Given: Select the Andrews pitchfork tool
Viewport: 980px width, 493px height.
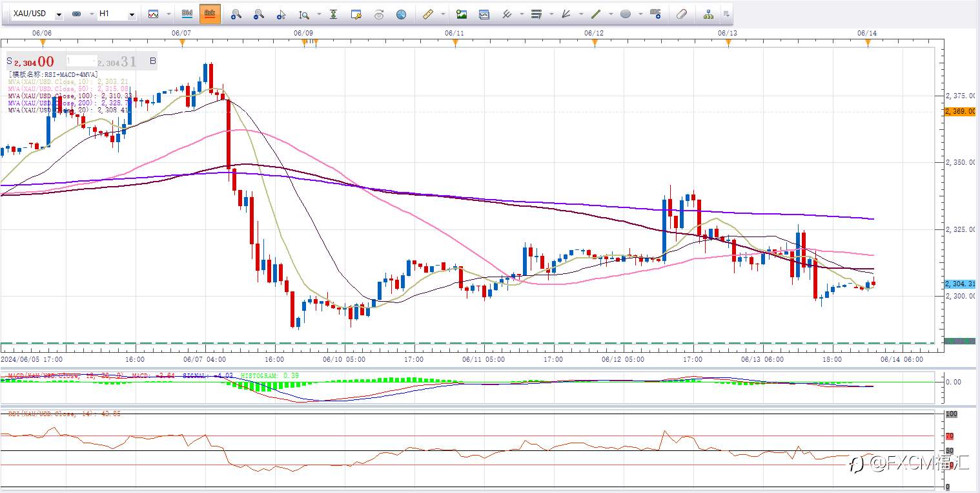Looking at the screenshot, I should (507, 14).
